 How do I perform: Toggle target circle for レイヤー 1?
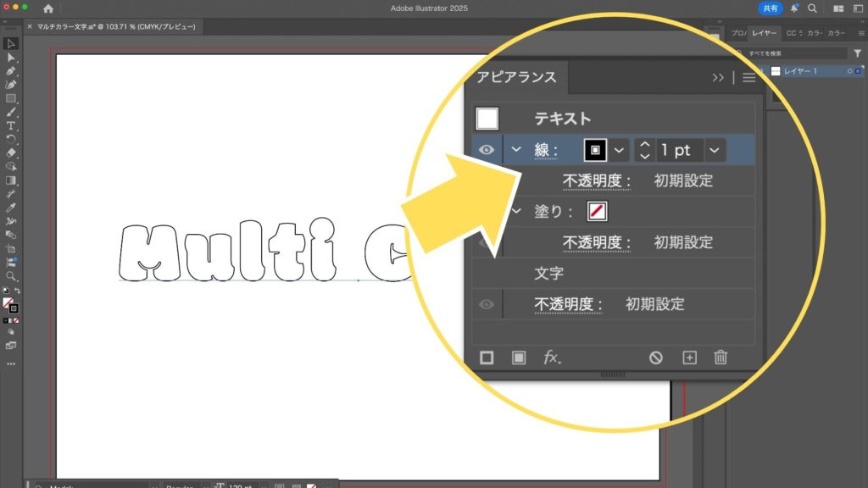click(850, 71)
